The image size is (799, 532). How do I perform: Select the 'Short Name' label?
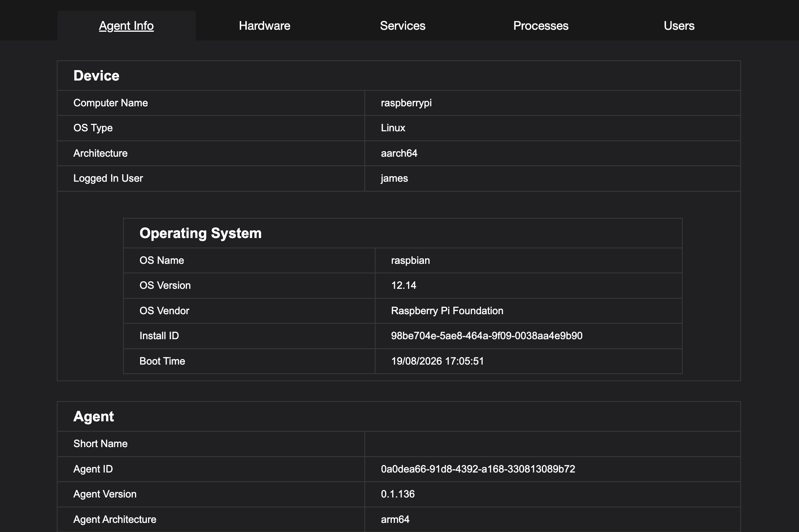click(100, 444)
